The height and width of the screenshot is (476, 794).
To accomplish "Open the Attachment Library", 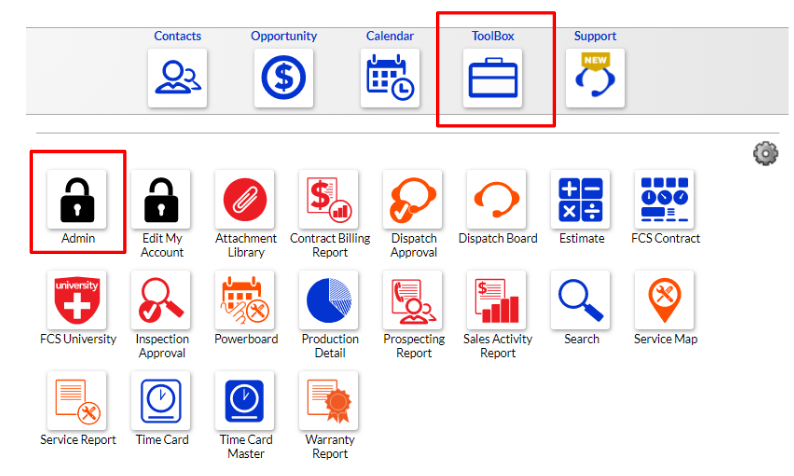I will coord(245,199).
